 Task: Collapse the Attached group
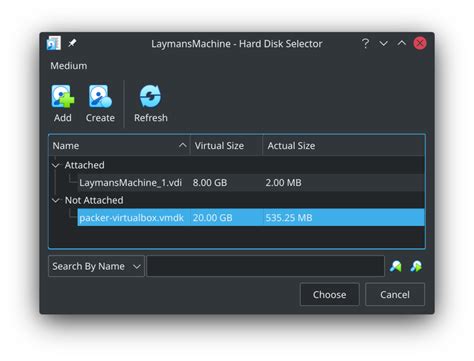[56, 165]
